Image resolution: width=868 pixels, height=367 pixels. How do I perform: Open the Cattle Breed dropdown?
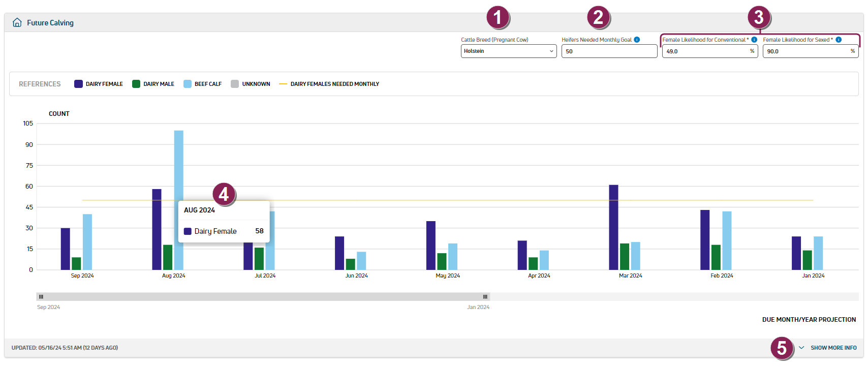[x=508, y=51]
